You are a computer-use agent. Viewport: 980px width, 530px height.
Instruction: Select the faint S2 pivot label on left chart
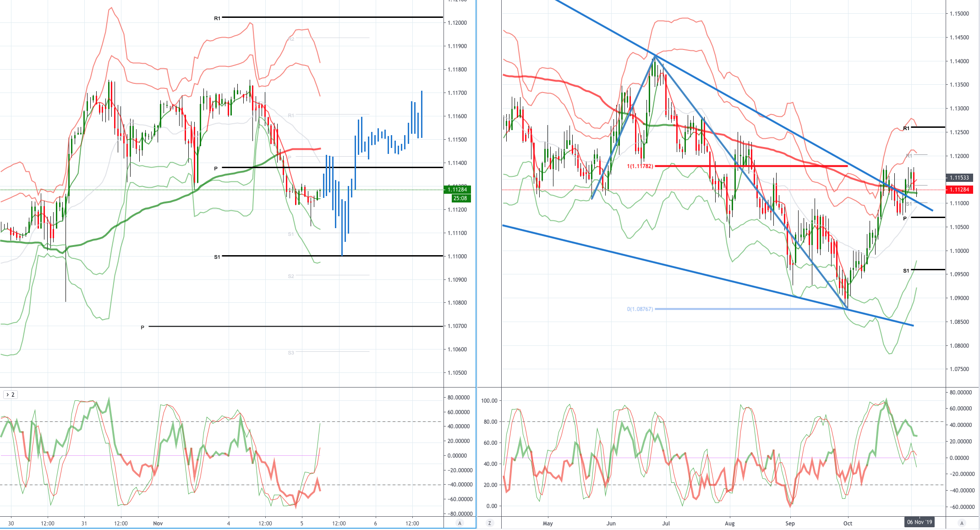tap(291, 276)
